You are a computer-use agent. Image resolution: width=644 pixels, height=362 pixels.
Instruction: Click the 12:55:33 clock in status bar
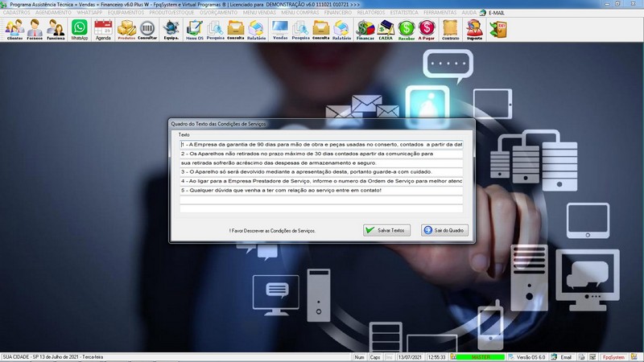click(x=436, y=357)
